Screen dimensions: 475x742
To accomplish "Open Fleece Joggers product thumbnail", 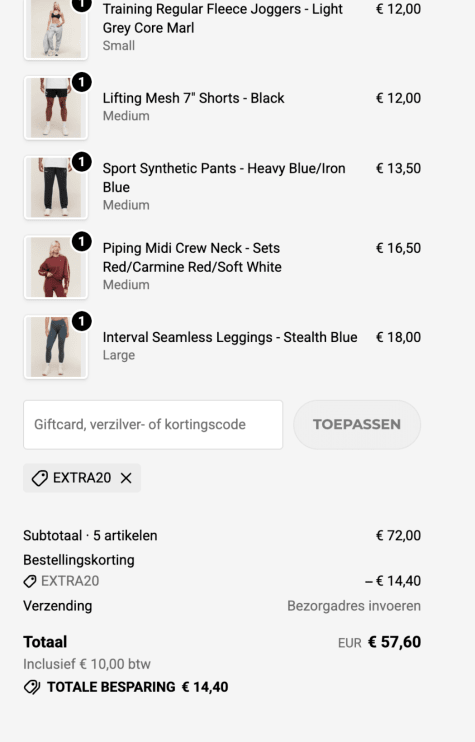I will click(56, 29).
